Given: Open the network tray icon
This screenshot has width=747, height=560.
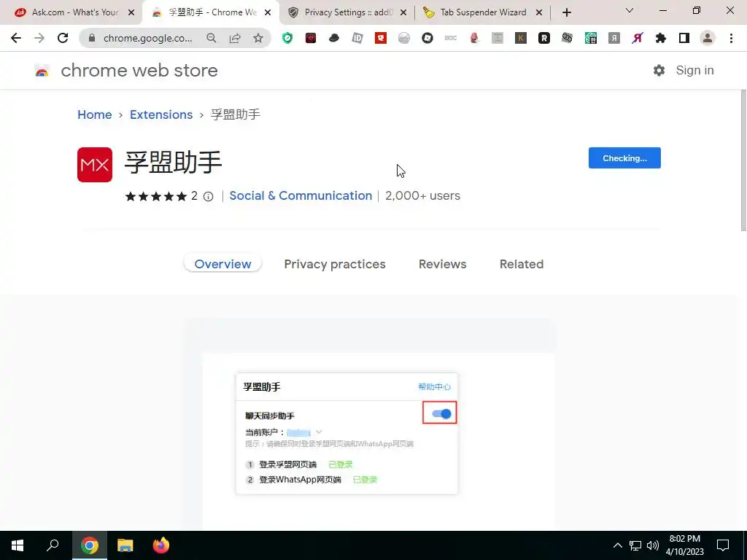Looking at the screenshot, I should 635,545.
